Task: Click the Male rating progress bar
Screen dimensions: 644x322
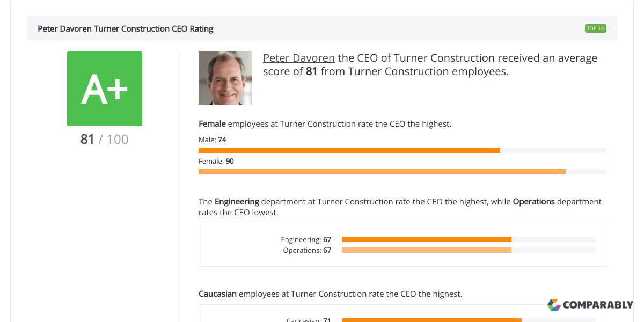Action: coord(402,150)
